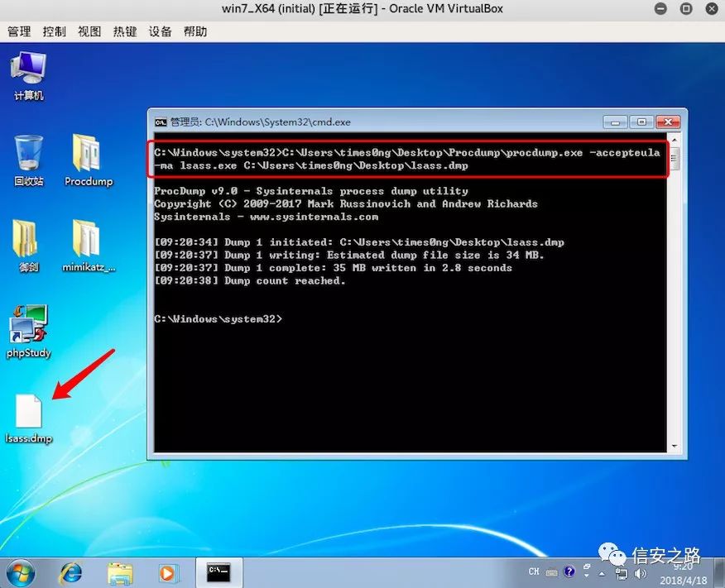Screen dimensions: 725x588
Task: Open the 计算机 desktop icon
Action: pos(29,76)
